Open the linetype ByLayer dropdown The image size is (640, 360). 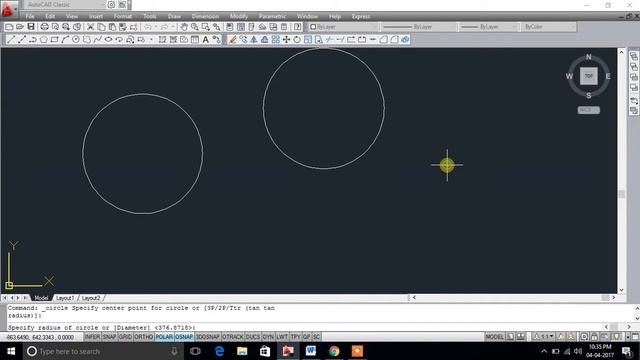pyautogui.click(x=419, y=27)
